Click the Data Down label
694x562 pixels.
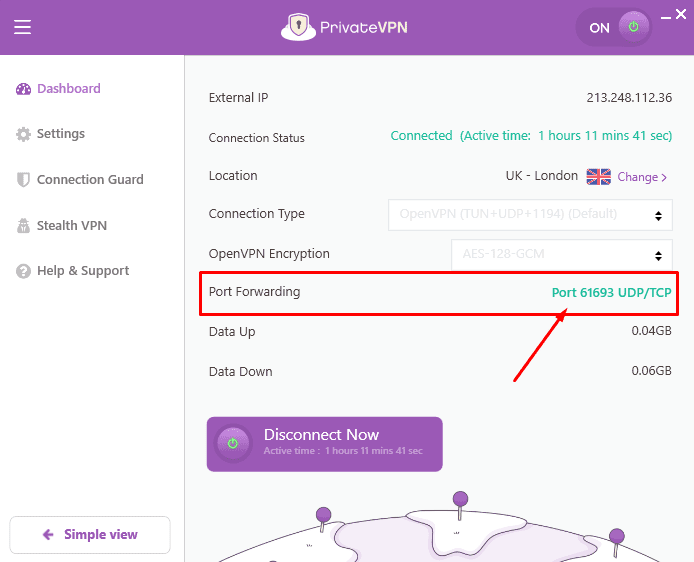click(x=241, y=372)
